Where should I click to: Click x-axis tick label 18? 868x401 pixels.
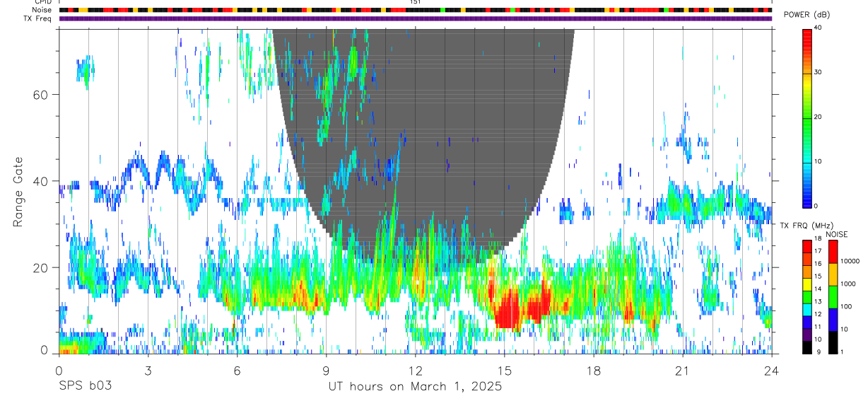593,371
